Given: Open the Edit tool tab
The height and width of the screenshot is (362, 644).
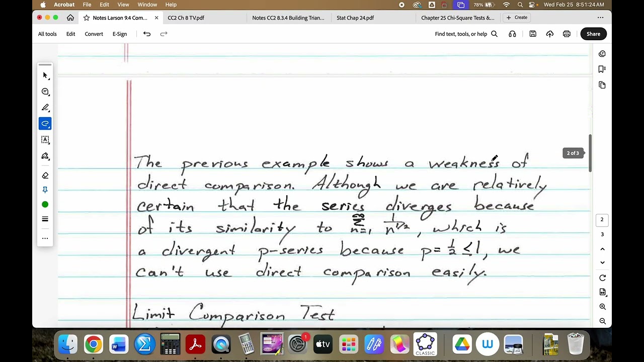Looking at the screenshot, I should coord(70,34).
